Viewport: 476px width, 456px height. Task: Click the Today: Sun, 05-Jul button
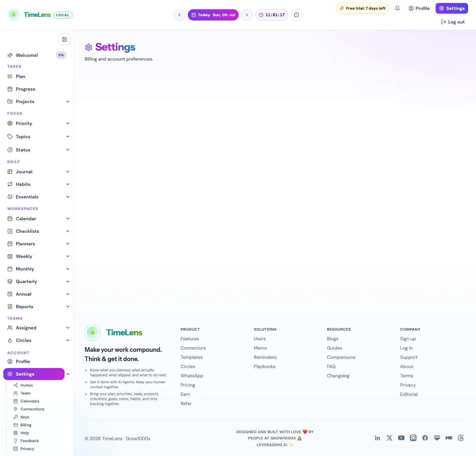coord(213,15)
